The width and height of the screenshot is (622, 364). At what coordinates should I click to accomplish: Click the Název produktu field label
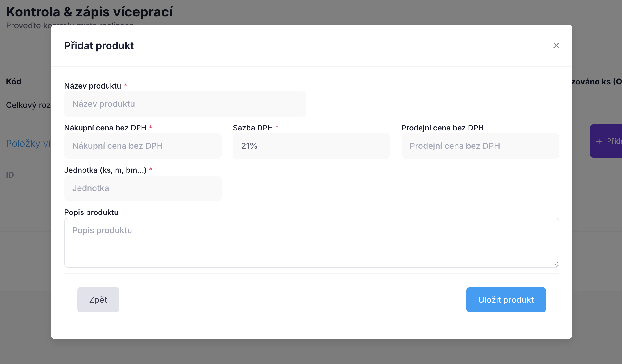pyautogui.click(x=93, y=86)
